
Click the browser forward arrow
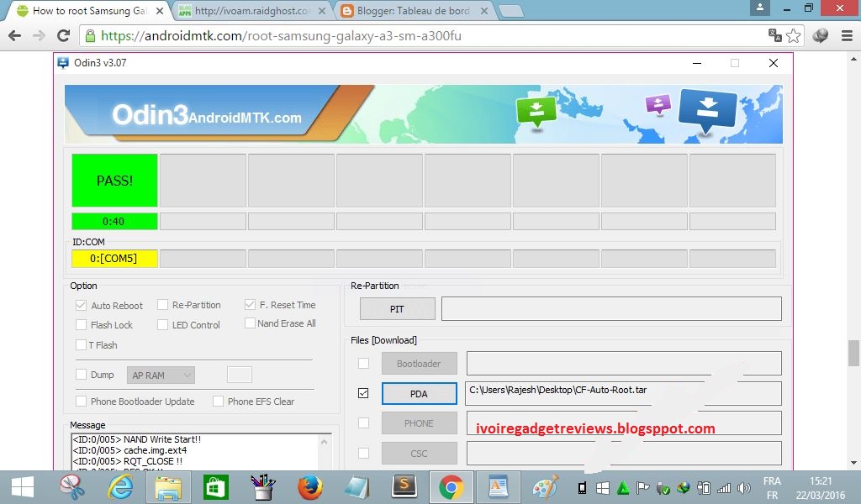coord(39,36)
